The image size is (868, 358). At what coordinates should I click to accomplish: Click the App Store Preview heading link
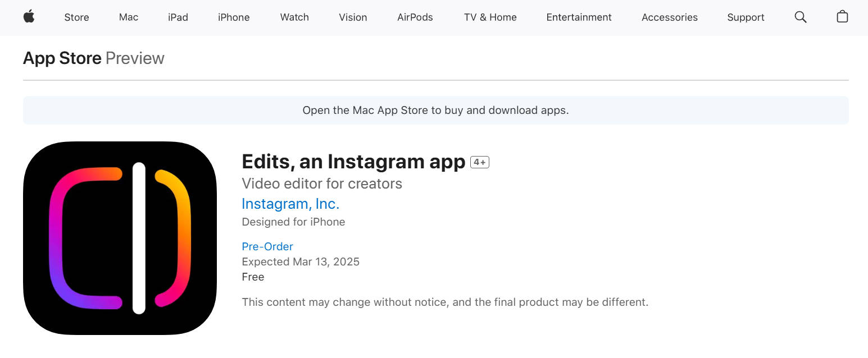(x=62, y=58)
